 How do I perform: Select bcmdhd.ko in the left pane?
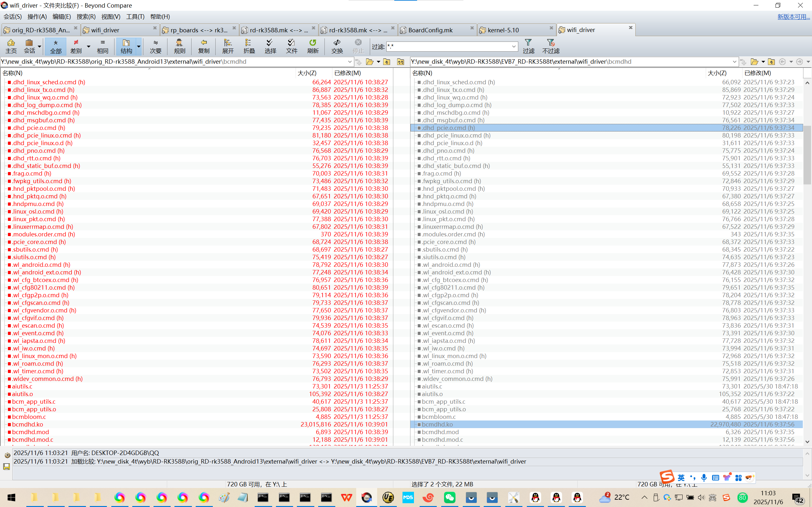pos(28,424)
